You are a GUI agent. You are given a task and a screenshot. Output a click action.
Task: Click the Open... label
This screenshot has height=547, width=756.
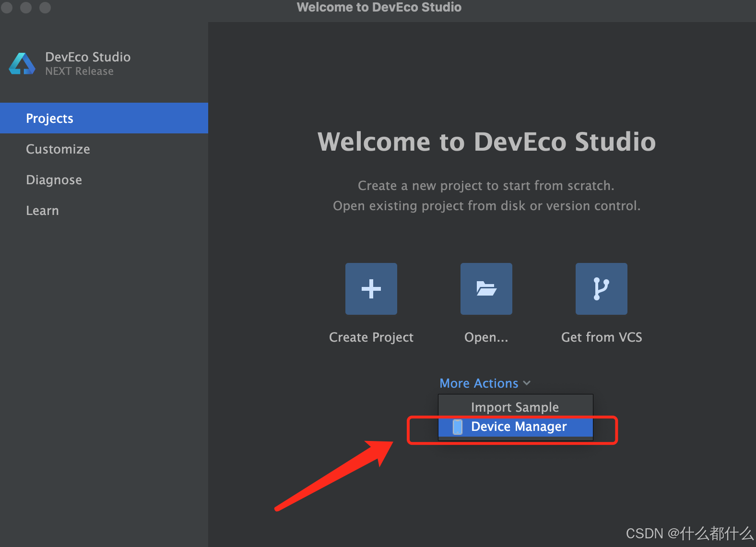486,337
